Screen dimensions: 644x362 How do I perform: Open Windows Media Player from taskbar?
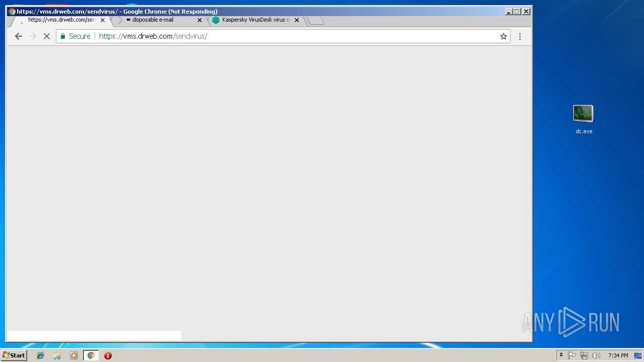click(74, 355)
